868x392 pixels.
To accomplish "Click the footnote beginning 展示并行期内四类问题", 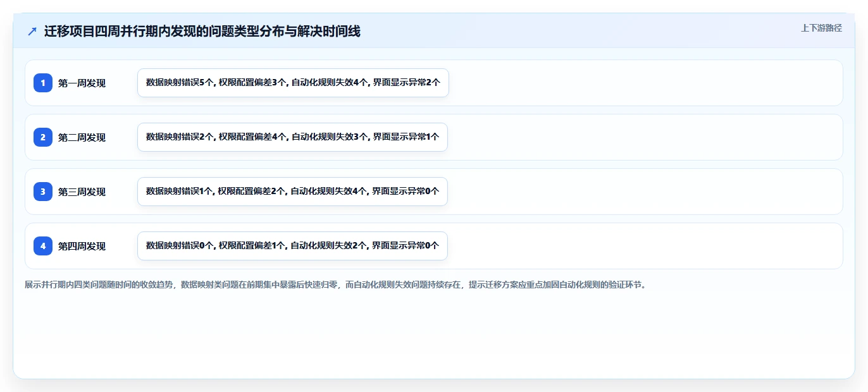I will [x=337, y=285].
